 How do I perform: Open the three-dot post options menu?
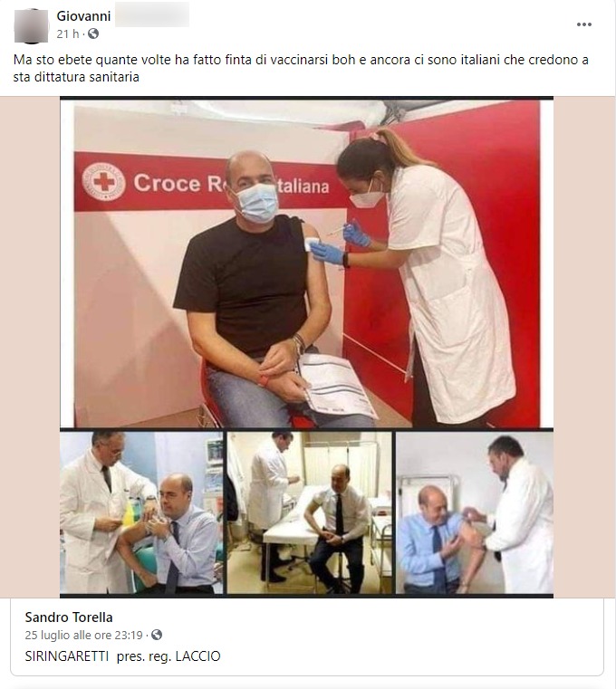click(x=584, y=24)
